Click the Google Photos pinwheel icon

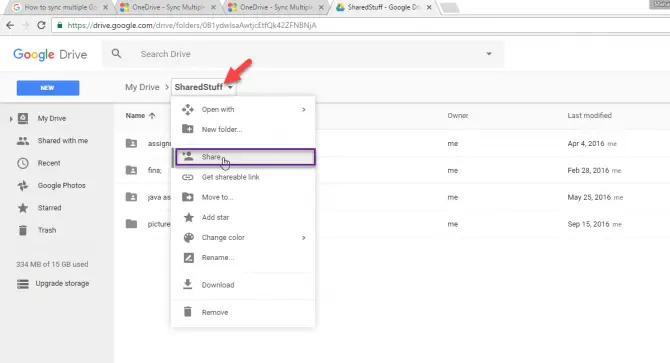(23, 185)
